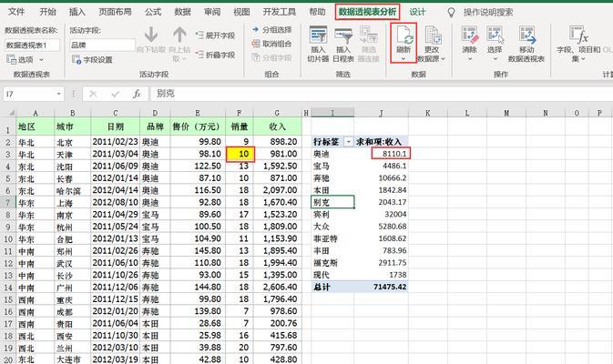Click the formula bar confirm checkmark icon
The image size is (613, 364).
click(x=116, y=94)
